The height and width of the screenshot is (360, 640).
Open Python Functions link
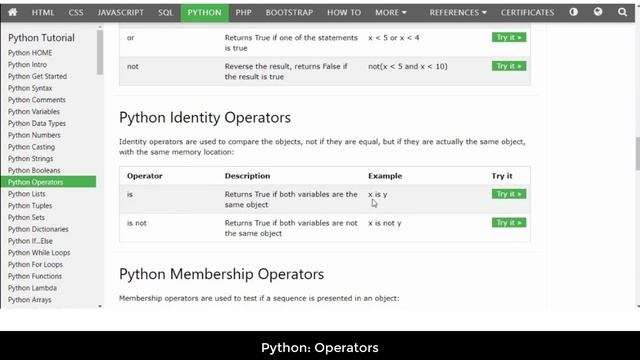tap(35, 276)
